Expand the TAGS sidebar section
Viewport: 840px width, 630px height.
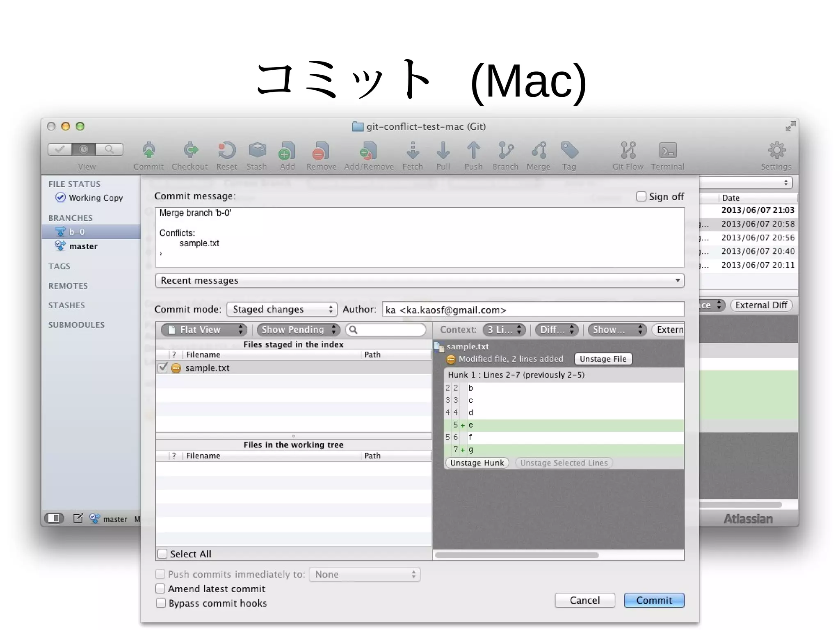click(x=59, y=266)
